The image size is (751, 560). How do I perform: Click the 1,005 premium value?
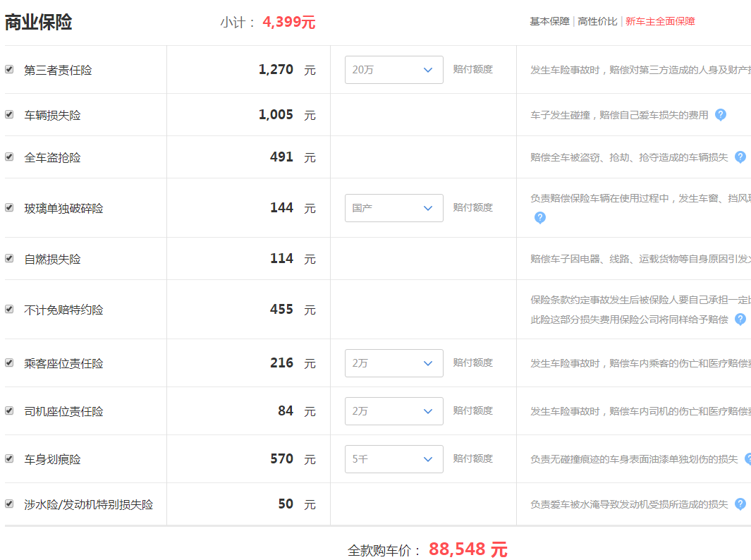276,115
